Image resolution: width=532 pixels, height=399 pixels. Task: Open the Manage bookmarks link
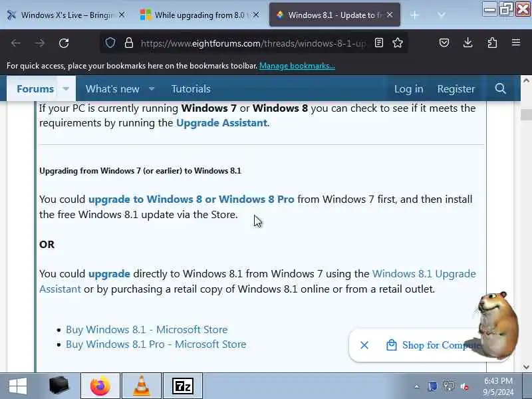click(x=297, y=66)
